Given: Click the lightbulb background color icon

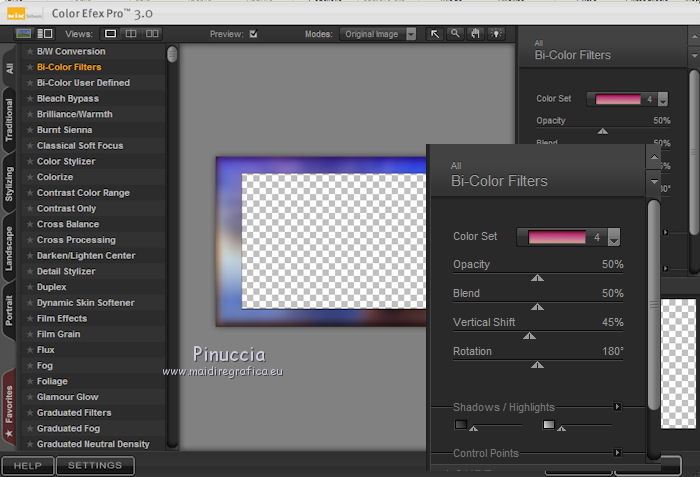Looking at the screenshot, I should tap(495, 34).
